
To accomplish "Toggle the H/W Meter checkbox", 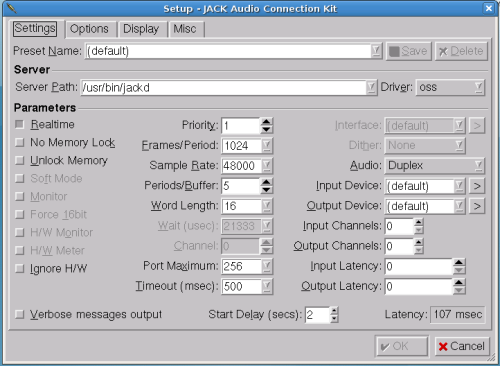I will pos(20,250).
